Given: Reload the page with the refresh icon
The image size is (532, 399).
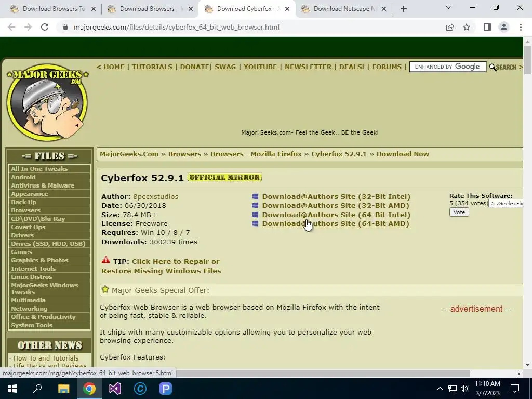Looking at the screenshot, I should (45, 27).
